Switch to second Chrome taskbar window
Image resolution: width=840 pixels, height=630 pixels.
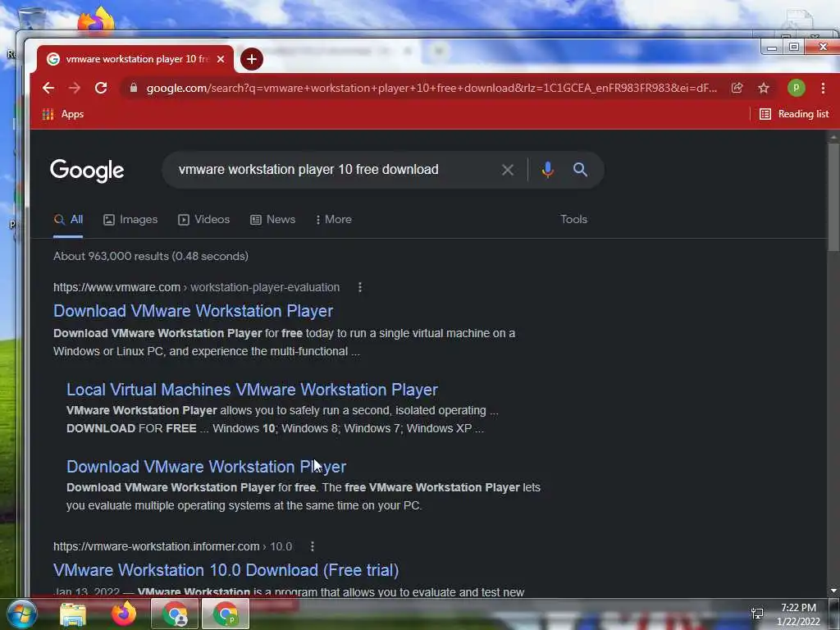[x=226, y=614]
